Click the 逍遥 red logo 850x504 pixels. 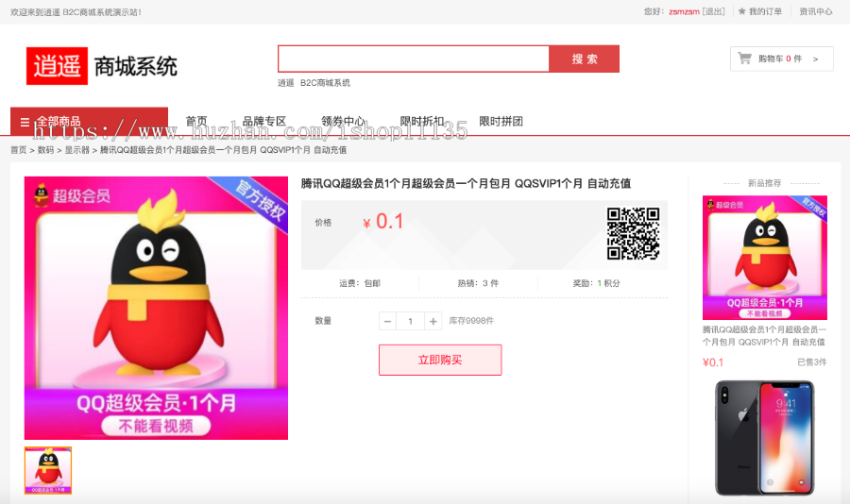tap(57, 66)
